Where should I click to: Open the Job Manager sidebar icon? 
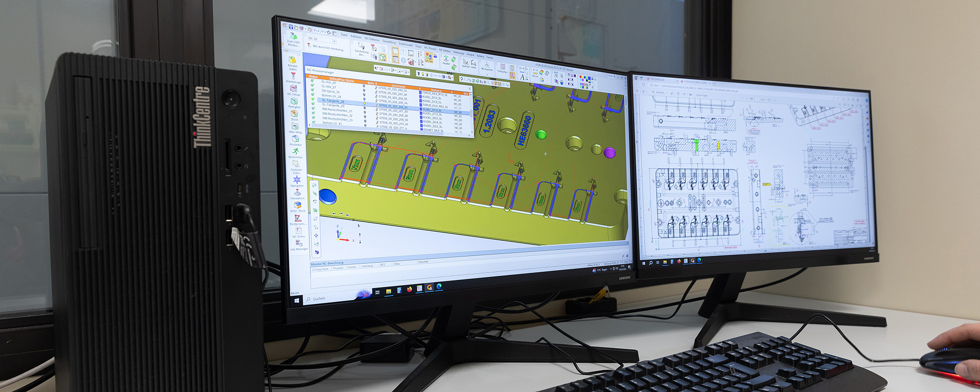click(x=299, y=245)
